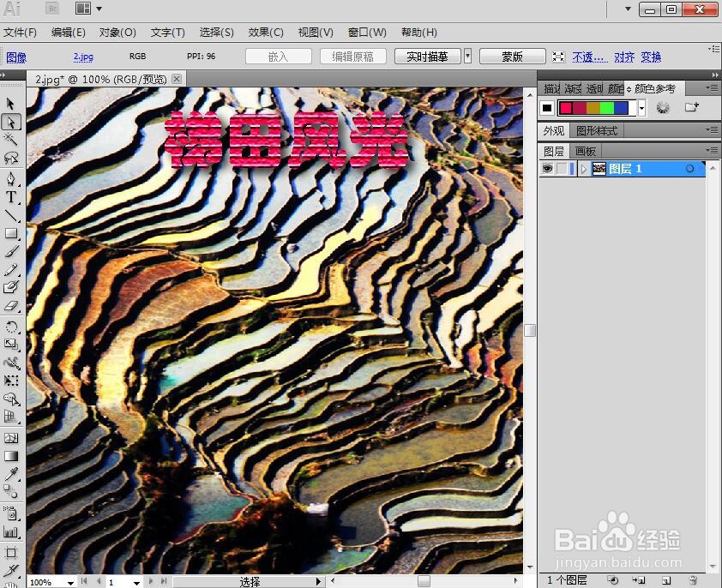Viewport: 722px width, 588px height.
Task: Select the Column Graph tool
Action: click(x=11, y=531)
